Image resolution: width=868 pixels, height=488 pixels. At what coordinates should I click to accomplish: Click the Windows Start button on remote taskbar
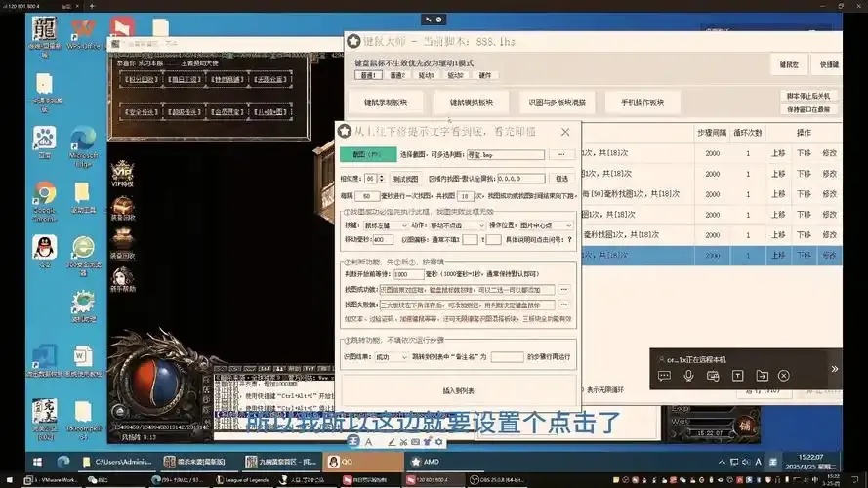pos(38,462)
